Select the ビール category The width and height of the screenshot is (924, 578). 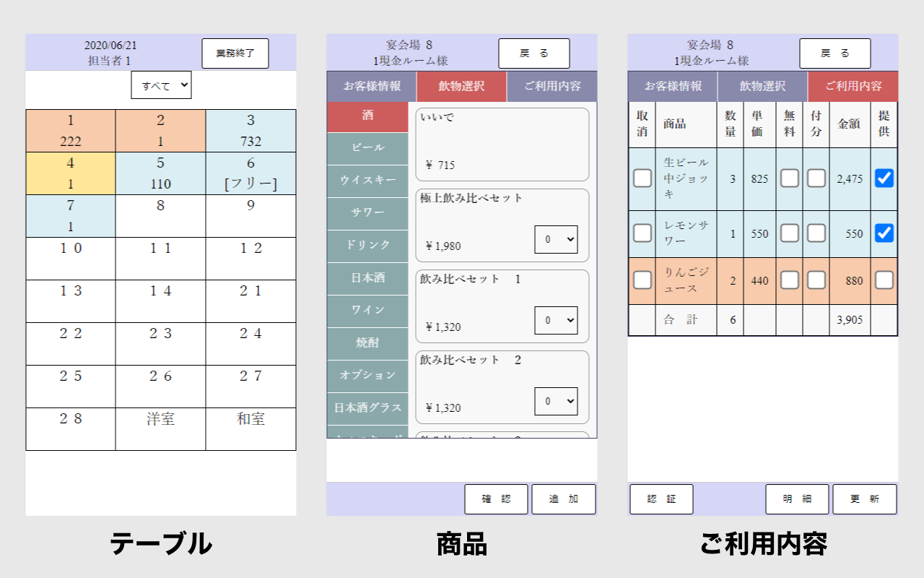[x=367, y=148]
